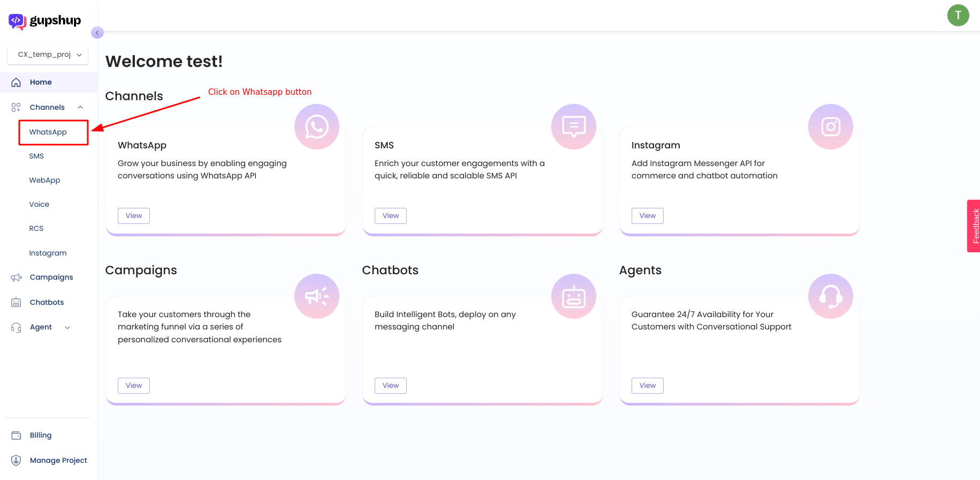Select WhatsApp in the sidebar
This screenshot has width=980, height=480.
[x=48, y=132]
